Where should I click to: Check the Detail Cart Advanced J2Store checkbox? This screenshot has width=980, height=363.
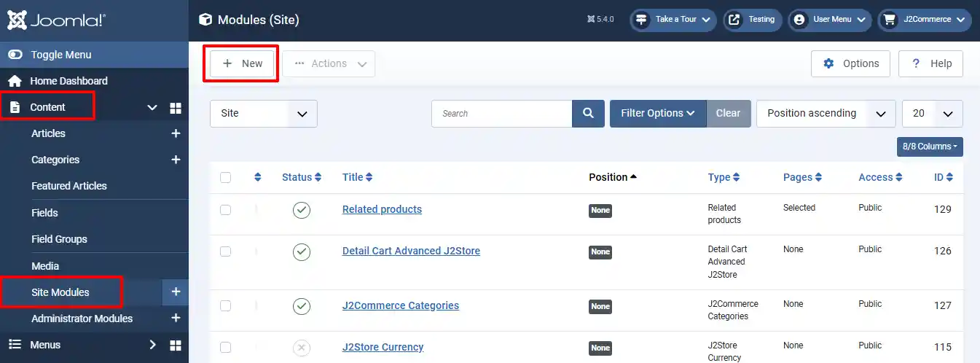click(225, 251)
